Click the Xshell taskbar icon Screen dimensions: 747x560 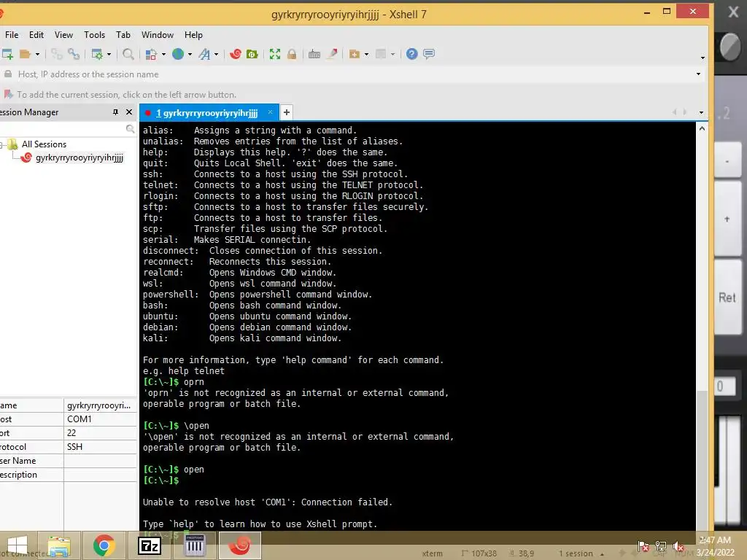coord(239,545)
